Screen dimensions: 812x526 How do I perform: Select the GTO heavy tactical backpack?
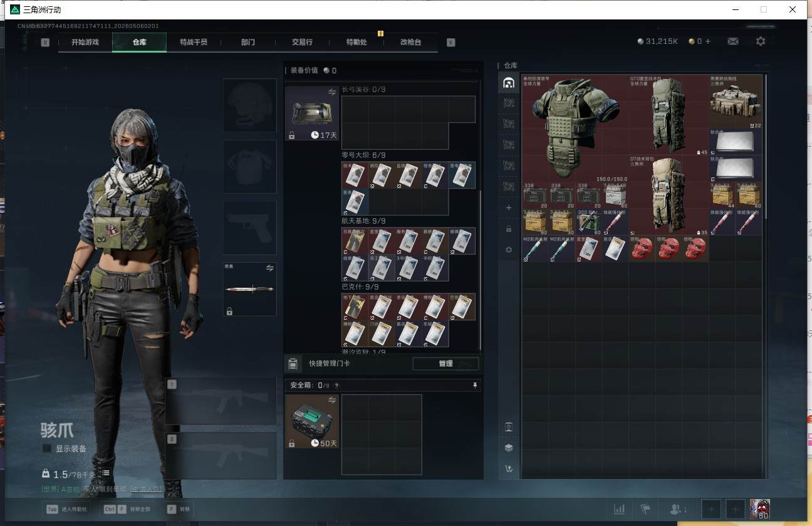[x=669, y=115]
